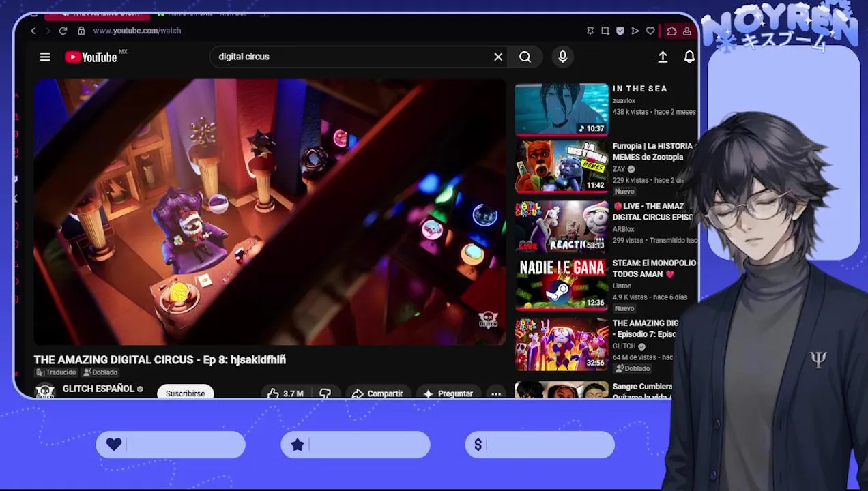Visit the ZAY channel link

pyautogui.click(x=619, y=169)
